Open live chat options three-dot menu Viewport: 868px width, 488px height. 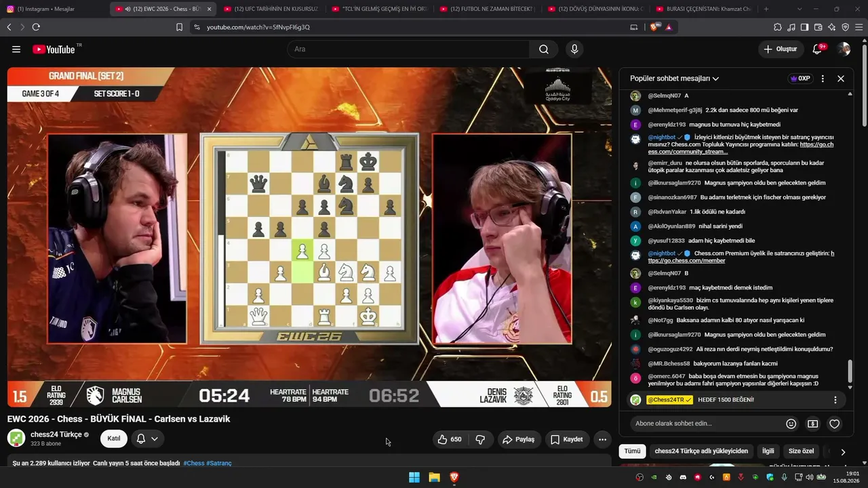coord(823,79)
